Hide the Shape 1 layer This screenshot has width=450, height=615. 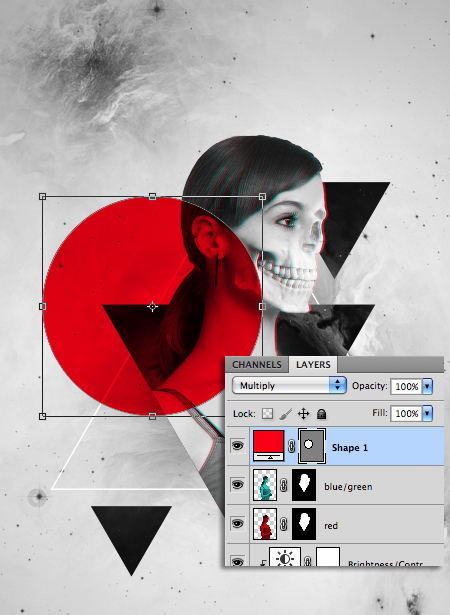(237, 446)
